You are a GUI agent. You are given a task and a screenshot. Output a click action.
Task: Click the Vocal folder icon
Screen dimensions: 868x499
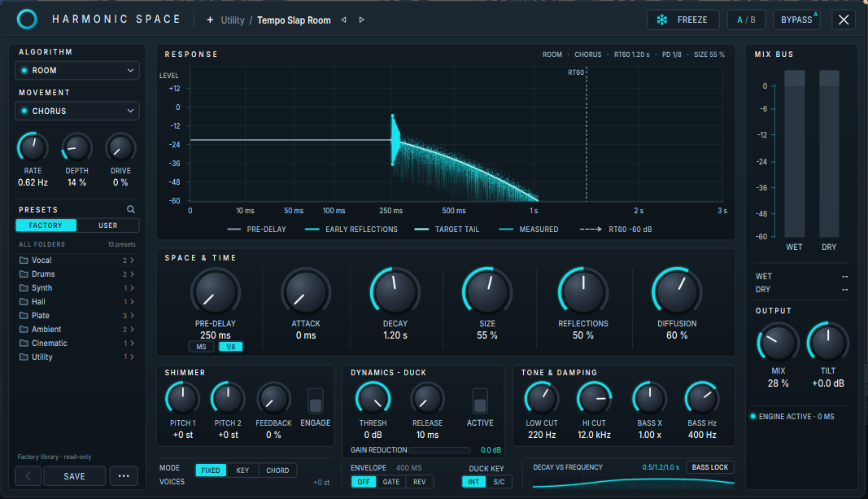pos(24,260)
